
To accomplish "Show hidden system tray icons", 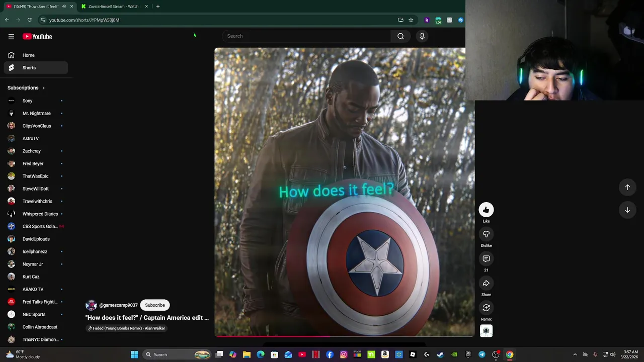I will (x=575, y=354).
